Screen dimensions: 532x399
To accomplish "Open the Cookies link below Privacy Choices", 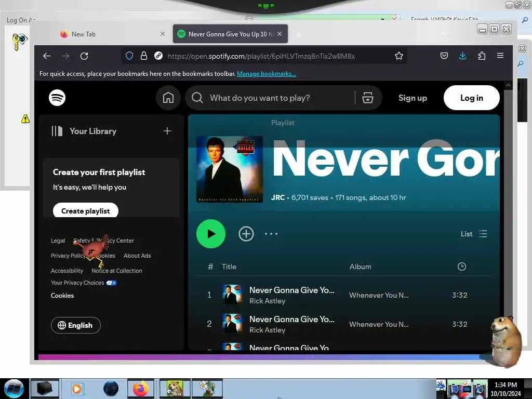I will point(62,296).
